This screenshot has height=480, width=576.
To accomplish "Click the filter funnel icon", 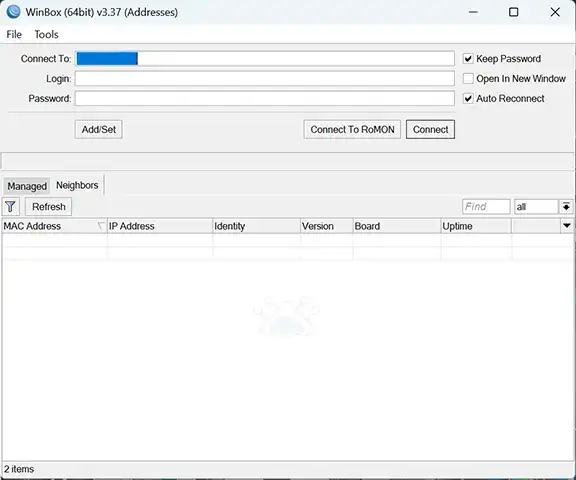I will point(11,207).
